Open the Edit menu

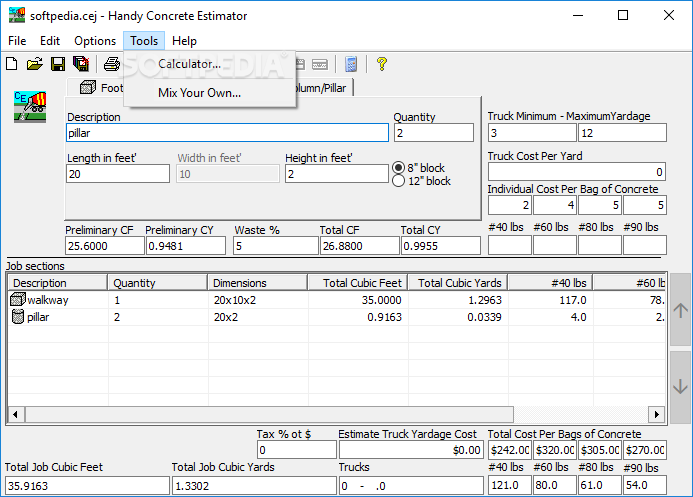point(50,41)
